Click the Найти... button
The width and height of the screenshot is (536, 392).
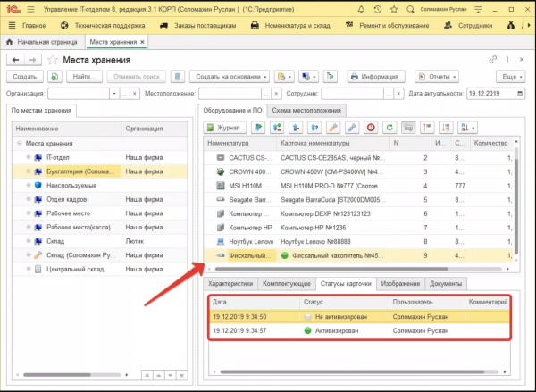tap(85, 77)
